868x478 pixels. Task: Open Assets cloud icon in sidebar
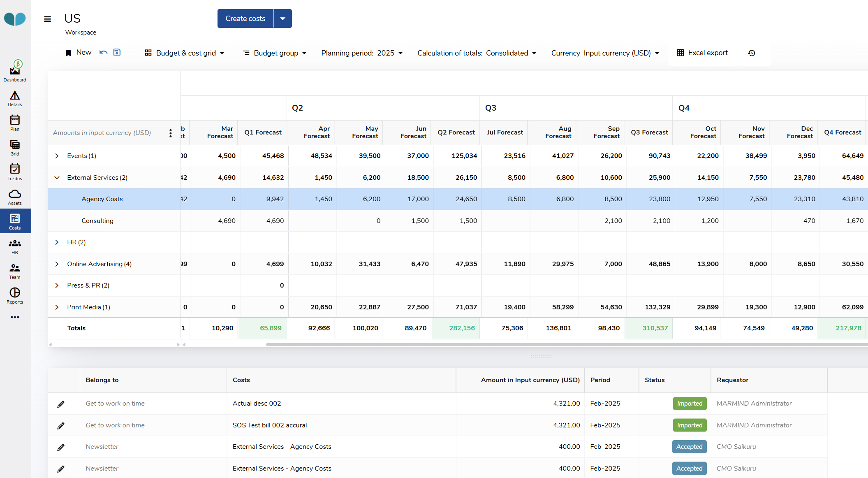click(x=15, y=196)
